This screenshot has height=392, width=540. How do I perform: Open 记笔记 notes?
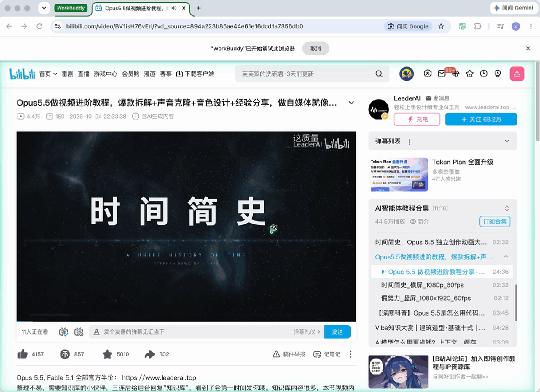click(327, 354)
